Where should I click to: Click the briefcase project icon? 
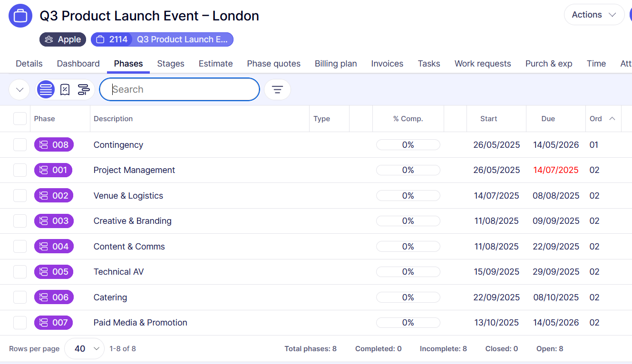(20, 16)
